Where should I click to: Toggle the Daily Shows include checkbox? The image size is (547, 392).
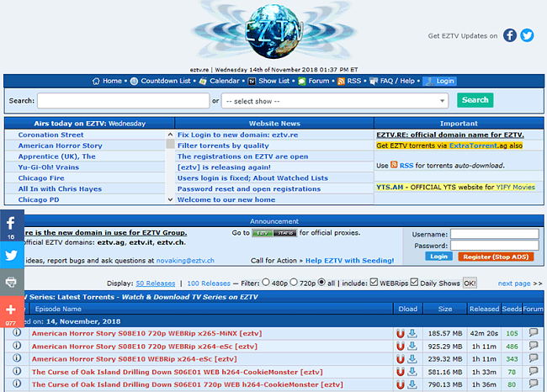(414, 282)
